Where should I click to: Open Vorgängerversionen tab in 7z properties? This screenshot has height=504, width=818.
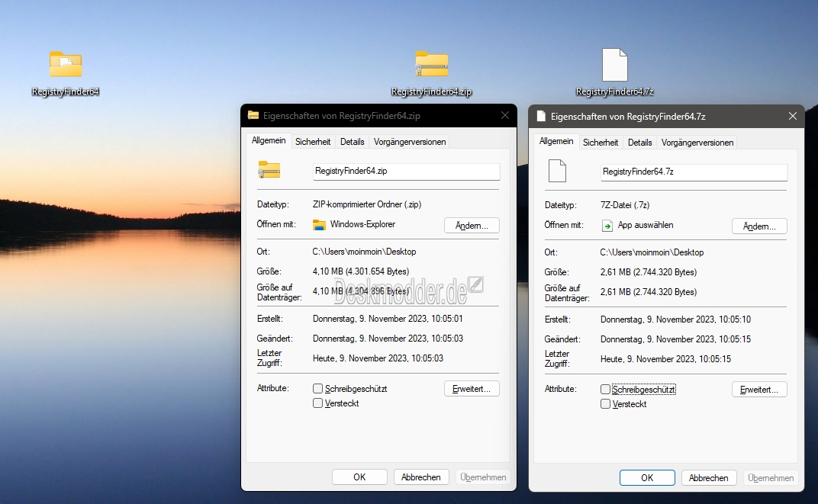coord(697,143)
